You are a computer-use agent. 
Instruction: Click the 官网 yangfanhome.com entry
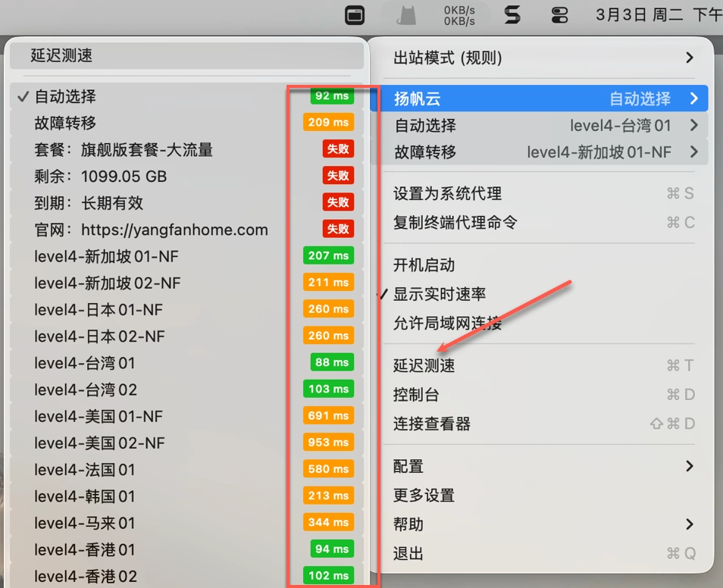click(x=186, y=230)
